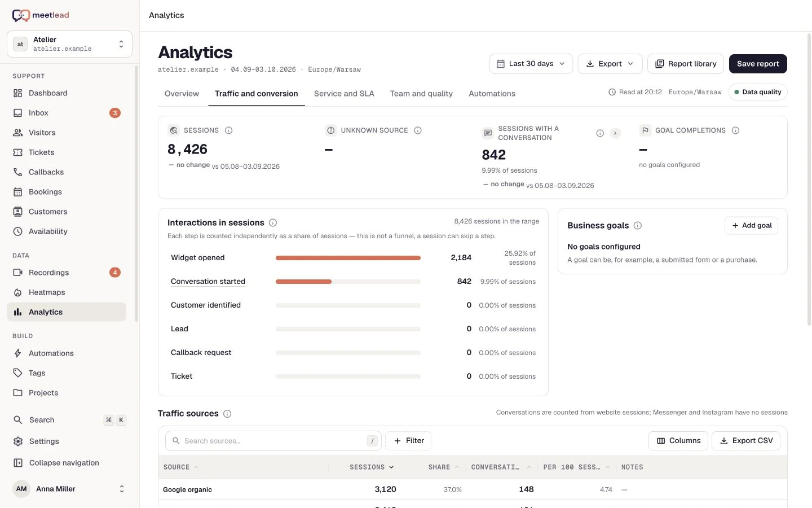The height and width of the screenshot is (508, 812).
Task: Click the Tags label icon
Action: pyautogui.click(x=18, y=373)
